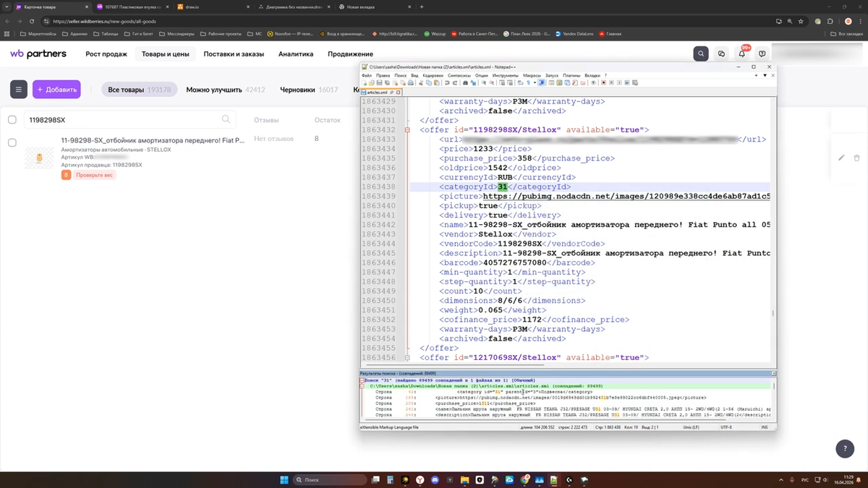This screenshot has width=868, height=488.
Task: Click the purple Добавить button
Action: click(56, 90)
